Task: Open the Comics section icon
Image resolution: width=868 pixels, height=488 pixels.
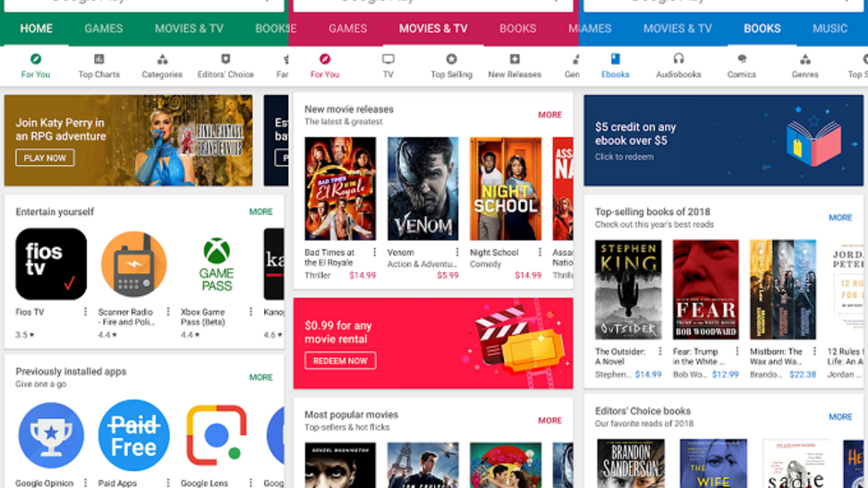Action: (741, 59)
